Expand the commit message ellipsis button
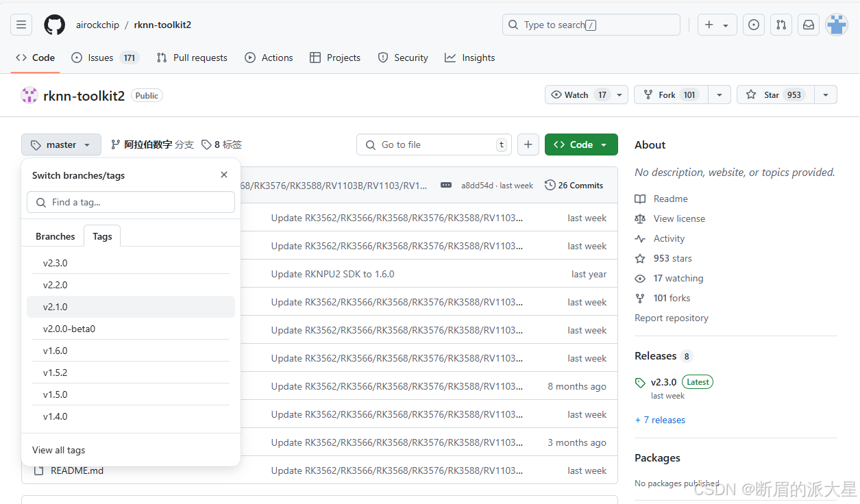The width and height of the screenshot is (860, 504). (446, 185)
